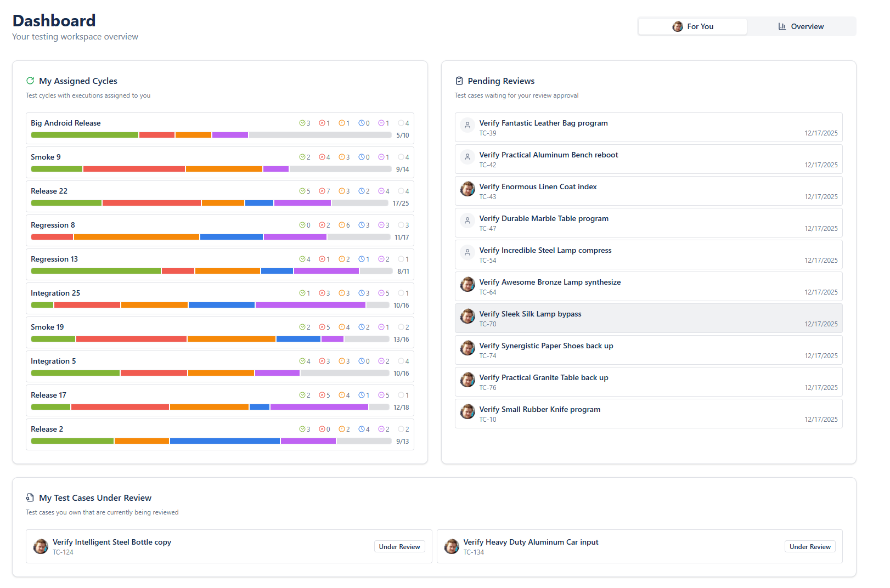Click the refresh icon beside My Assigned Cycles
This screenshot has width=890, height=588.
tap(30, 81)
